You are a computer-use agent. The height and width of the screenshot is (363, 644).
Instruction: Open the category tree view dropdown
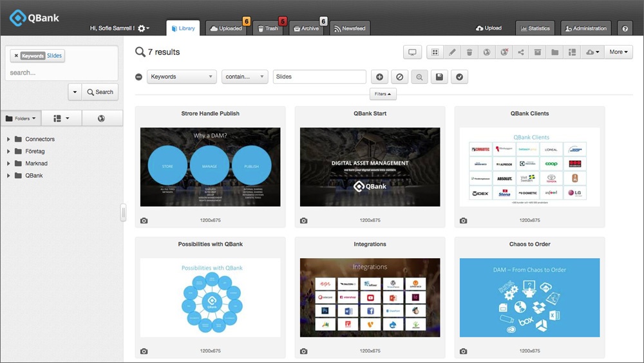coord(61,118)
